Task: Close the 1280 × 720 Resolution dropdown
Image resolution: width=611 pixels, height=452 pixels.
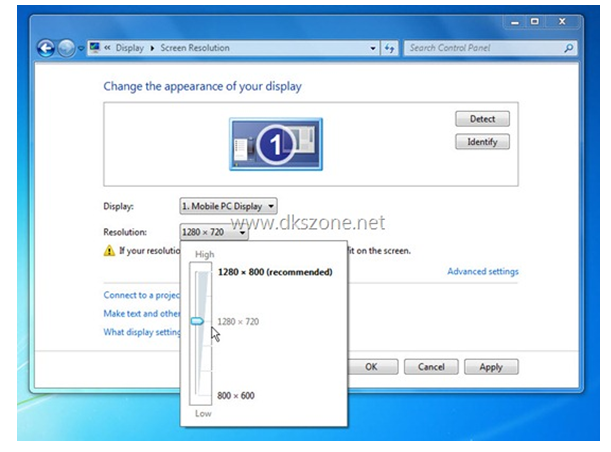Action: 214,232
